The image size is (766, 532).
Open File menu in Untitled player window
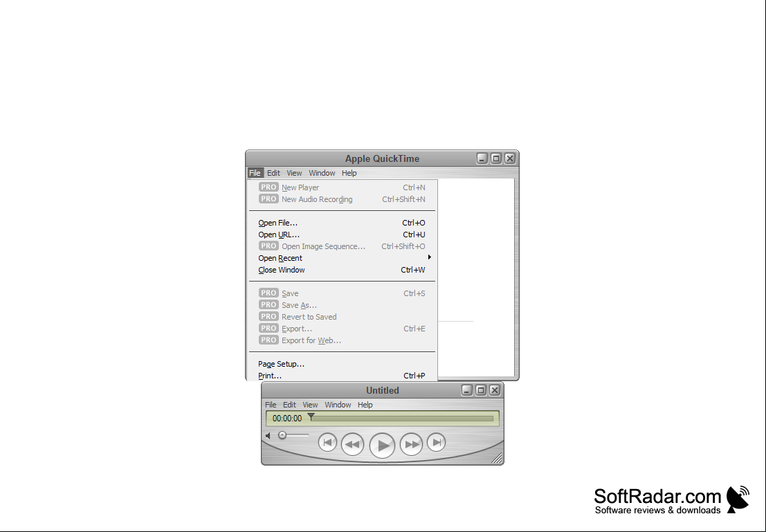271,405
